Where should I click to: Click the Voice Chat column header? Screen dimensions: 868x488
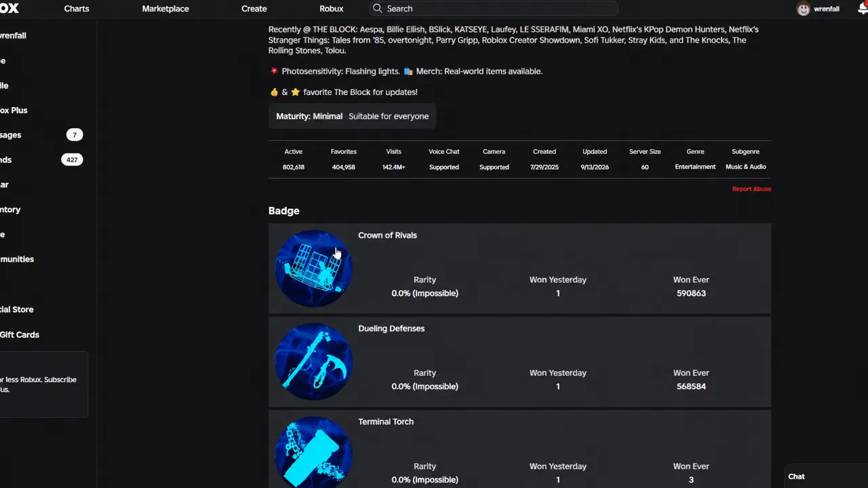coord(444,152)
